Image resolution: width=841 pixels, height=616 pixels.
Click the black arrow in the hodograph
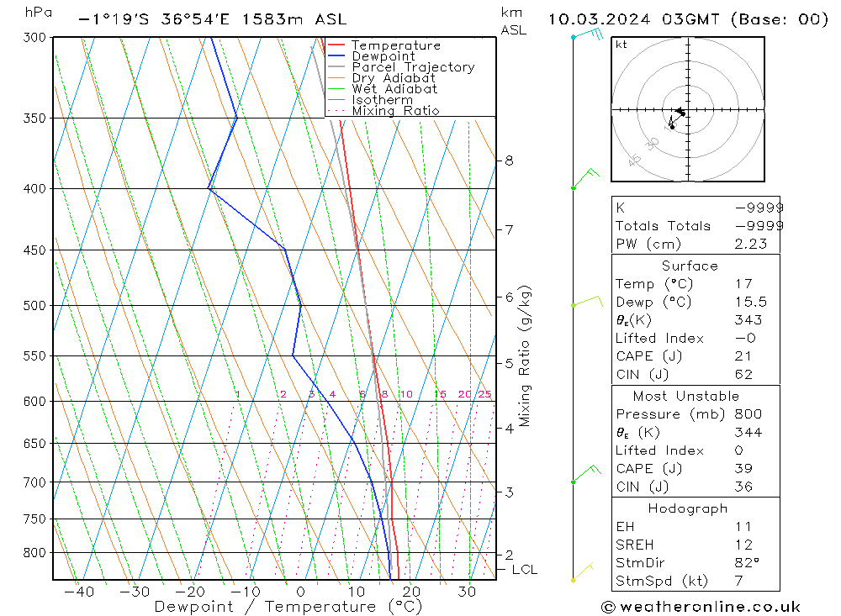click(x=680, y=112)
